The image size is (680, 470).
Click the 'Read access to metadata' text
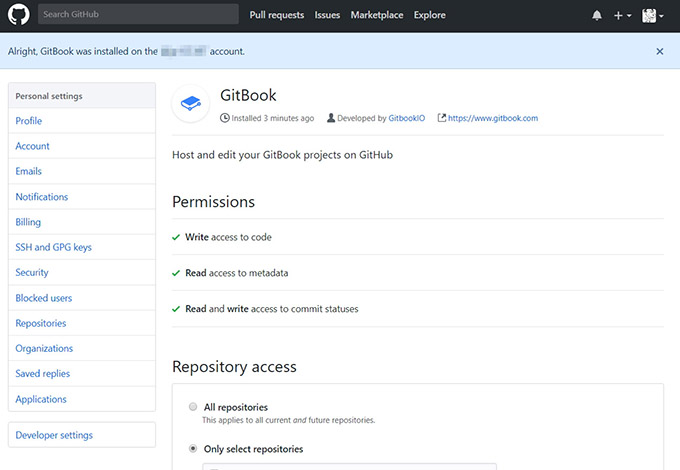pyautogui.click(x=237, y=273)
